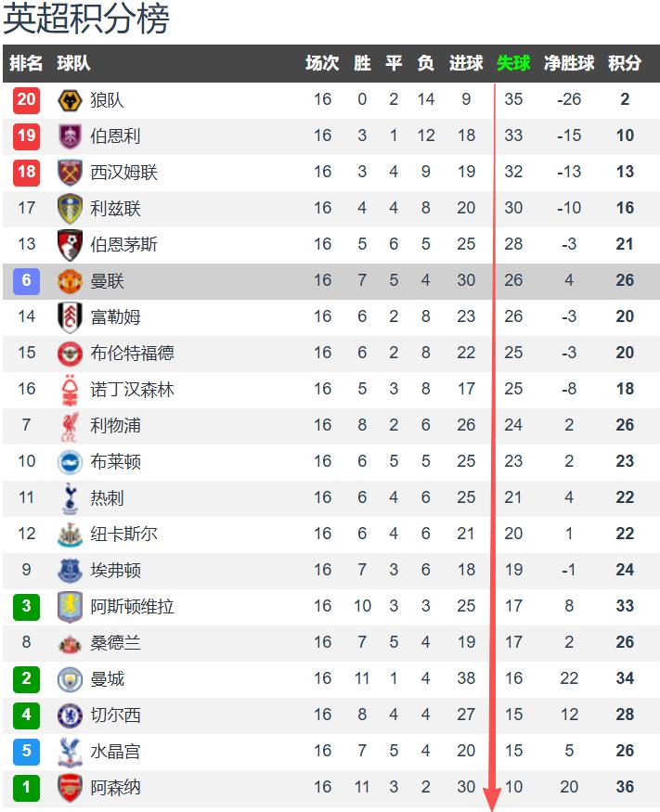Image resolution: width=660 pixels, height=812 pixels.
Task: Click the 进球 column header
Action: (466, 63)
